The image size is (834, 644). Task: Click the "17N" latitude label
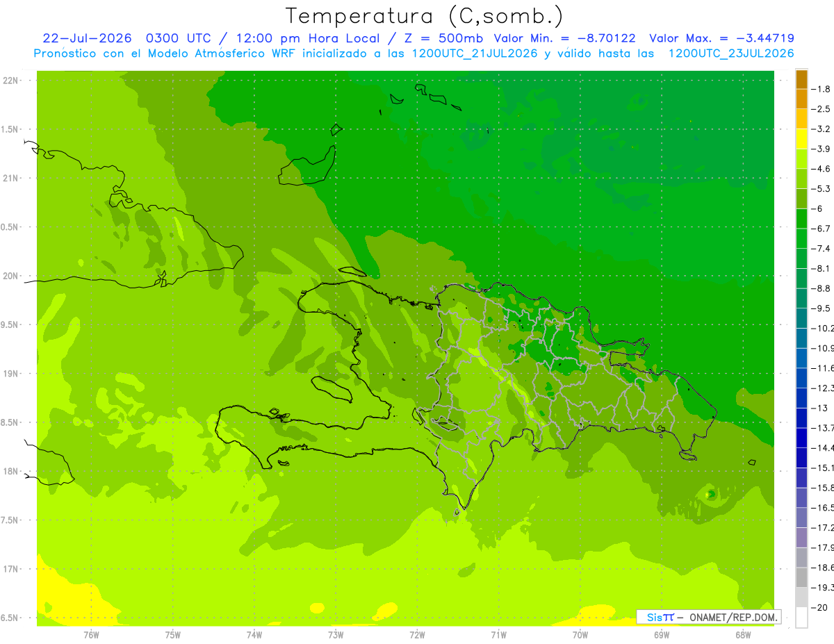click(x=10, y=569)
